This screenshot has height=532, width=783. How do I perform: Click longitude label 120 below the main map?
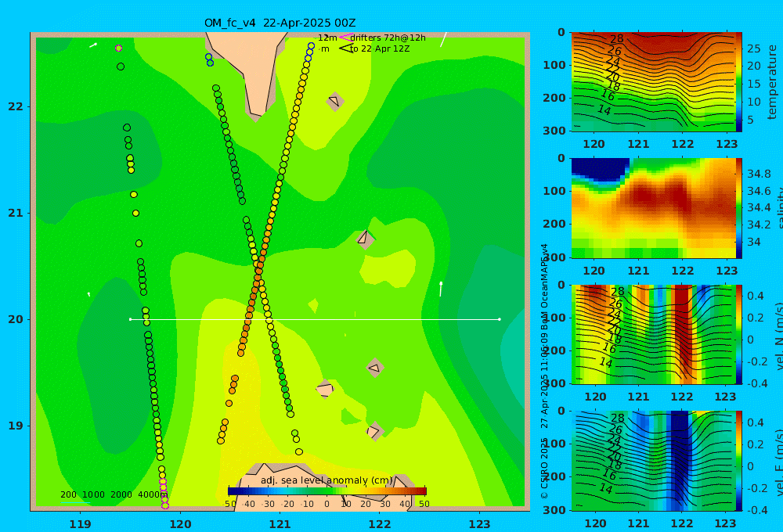point(180,524)
